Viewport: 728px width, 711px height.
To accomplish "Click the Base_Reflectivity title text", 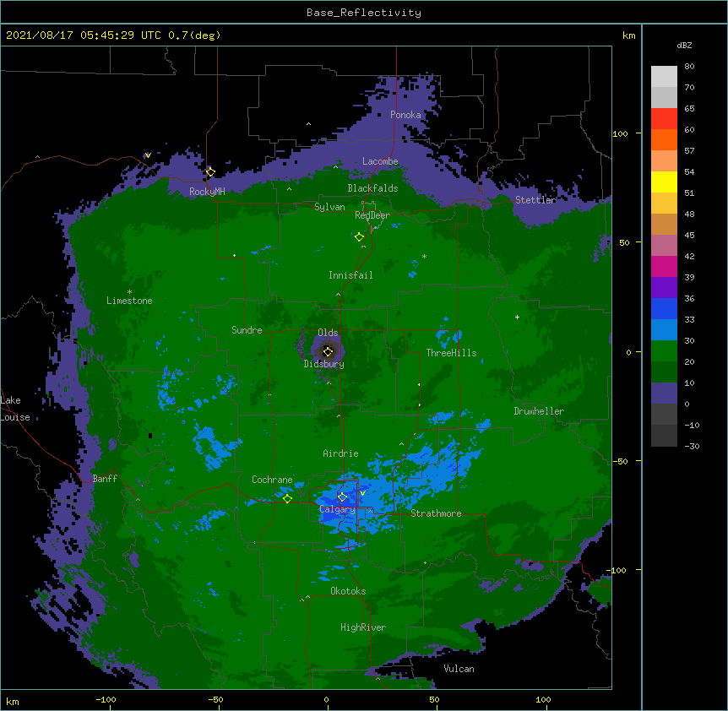I will 363,13.
